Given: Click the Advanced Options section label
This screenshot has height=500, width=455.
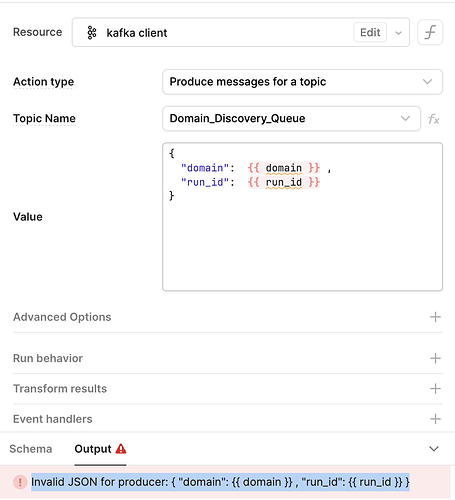Looking at the screenshot, I should (x=62, y=317).
